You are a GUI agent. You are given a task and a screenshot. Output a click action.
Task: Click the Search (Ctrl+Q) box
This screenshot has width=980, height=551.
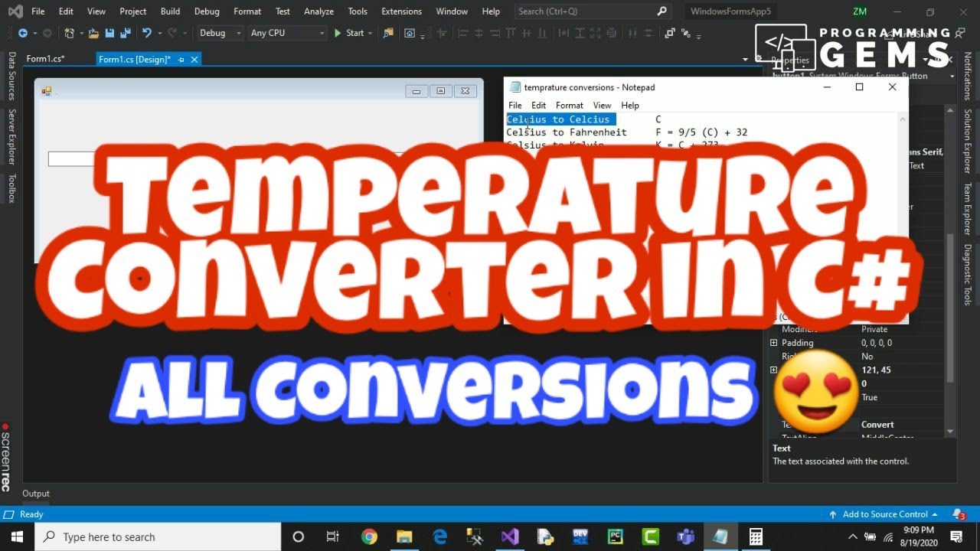[x=593, y=11]
